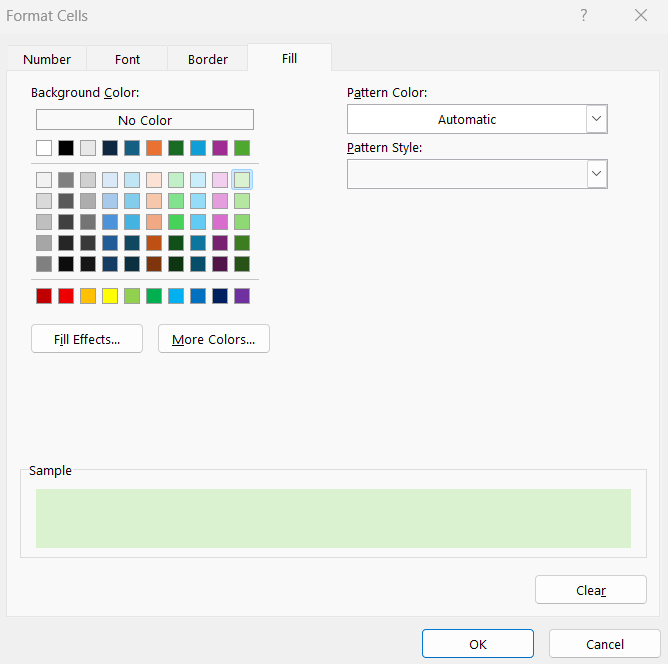
Task: Click the Pattern Color Automatic field
Action: (467, 119)
